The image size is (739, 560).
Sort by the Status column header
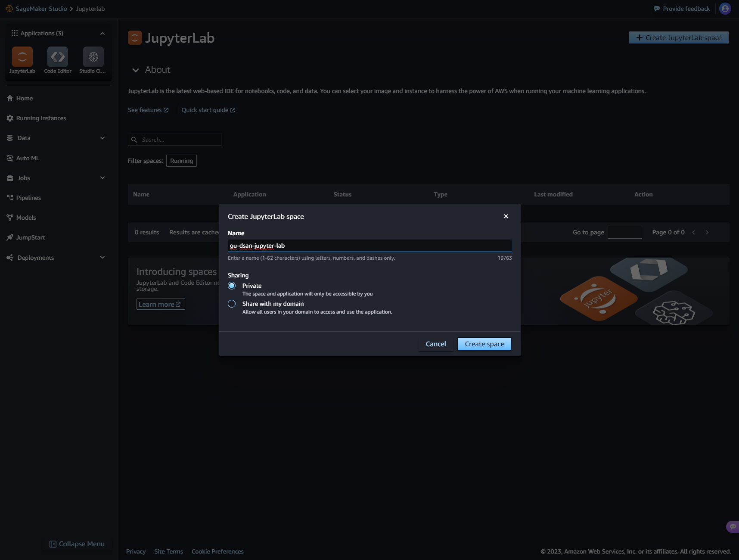342,194
